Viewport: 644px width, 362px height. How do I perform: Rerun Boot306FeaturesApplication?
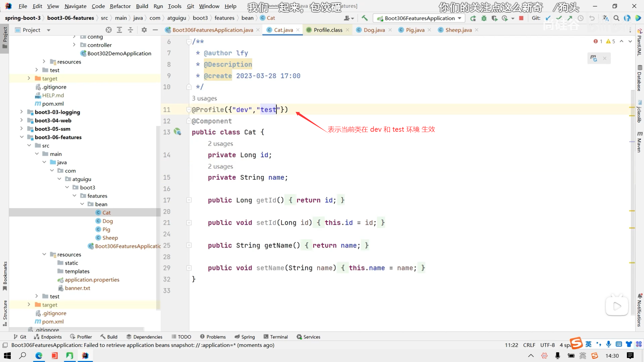(x=473, y=18)
